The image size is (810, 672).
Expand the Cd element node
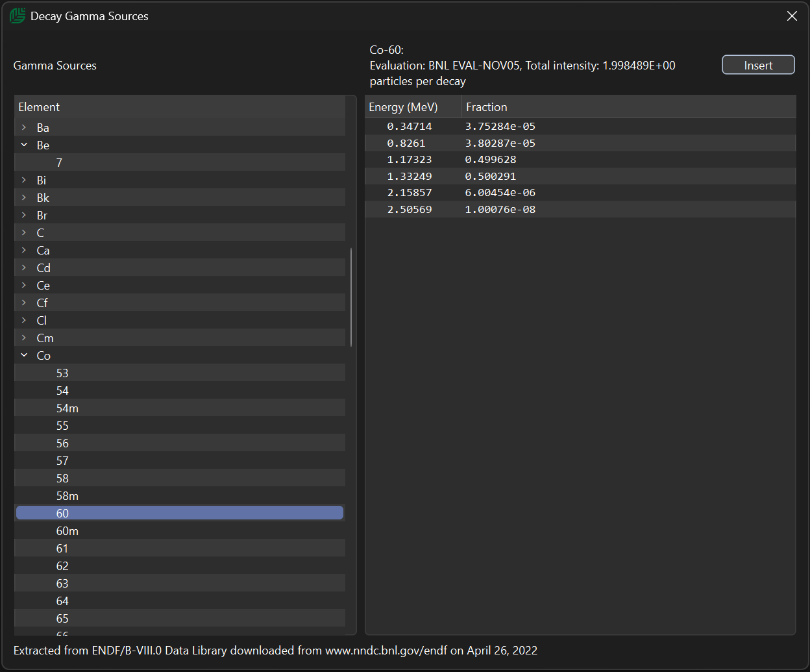(24, 268)
